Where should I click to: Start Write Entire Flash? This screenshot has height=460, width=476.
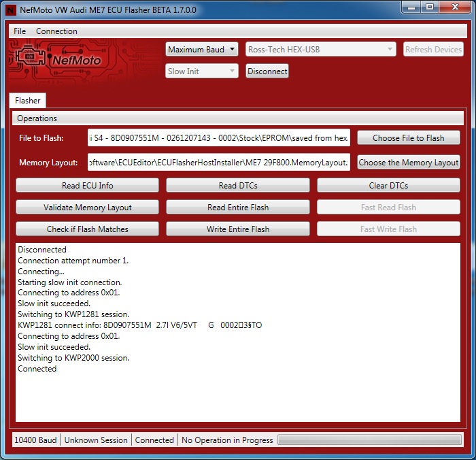(237, 229)
